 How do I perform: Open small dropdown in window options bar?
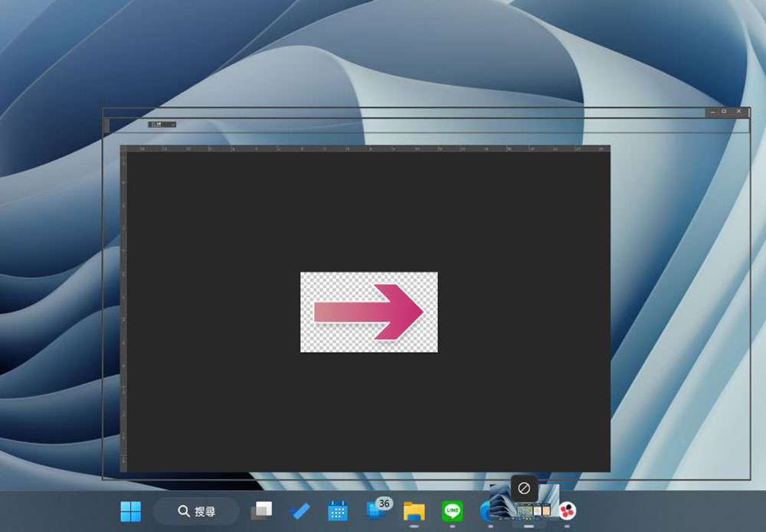pos(162,125)
